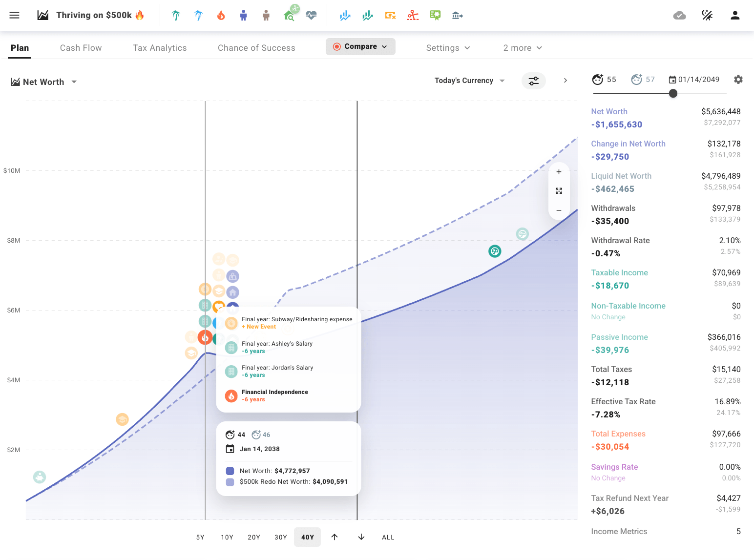Viewport: 754px width, 560px height.
Task: Open the green house search icon
Action: [289, 15]
